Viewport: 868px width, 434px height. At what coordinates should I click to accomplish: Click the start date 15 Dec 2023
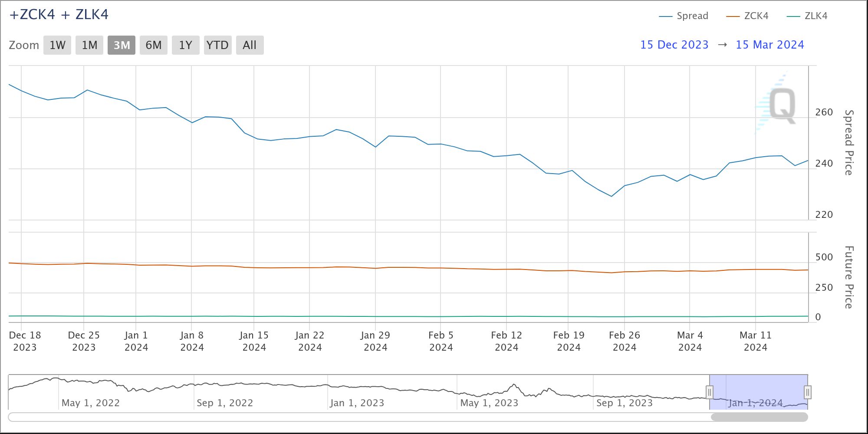click(x=674, y=45)
